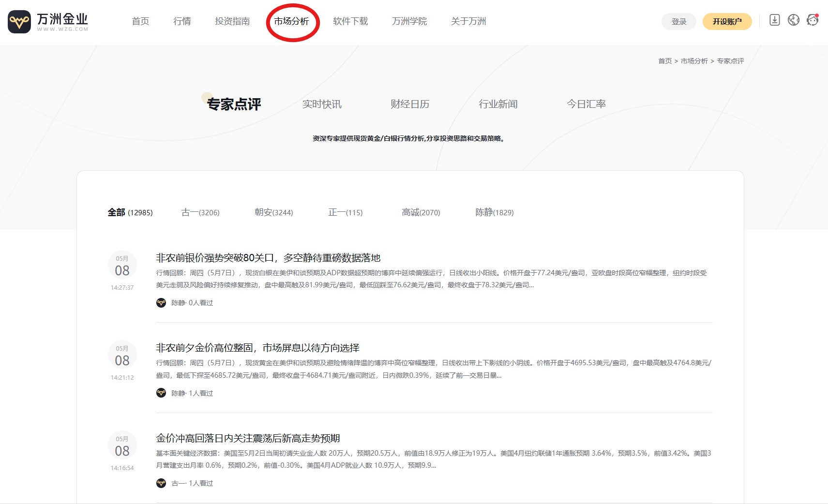Viewport: 828px width, 504px height.
Task: Click the 05月 08 date badge above 14:27:37
Action: pyautogui.click(x=122, y=265)
